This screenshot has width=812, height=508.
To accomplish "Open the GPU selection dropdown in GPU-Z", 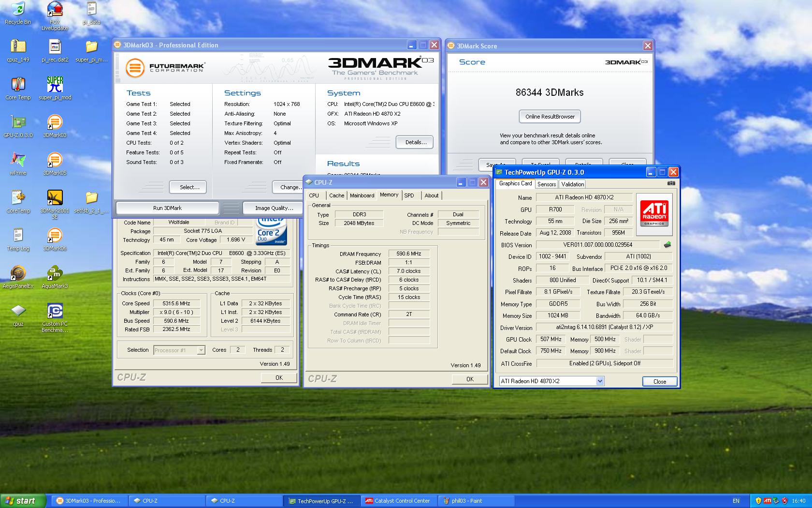I will point(600,381).
